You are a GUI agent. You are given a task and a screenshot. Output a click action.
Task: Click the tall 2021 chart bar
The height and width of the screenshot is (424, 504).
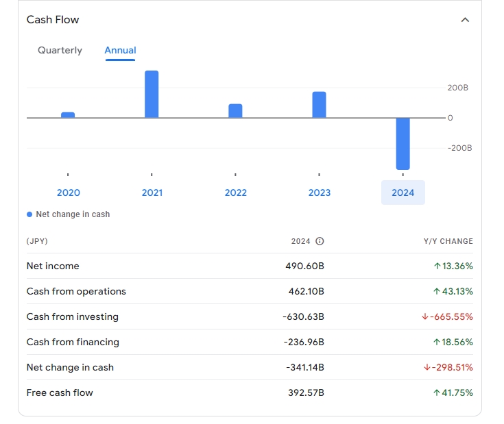point(152,95)
